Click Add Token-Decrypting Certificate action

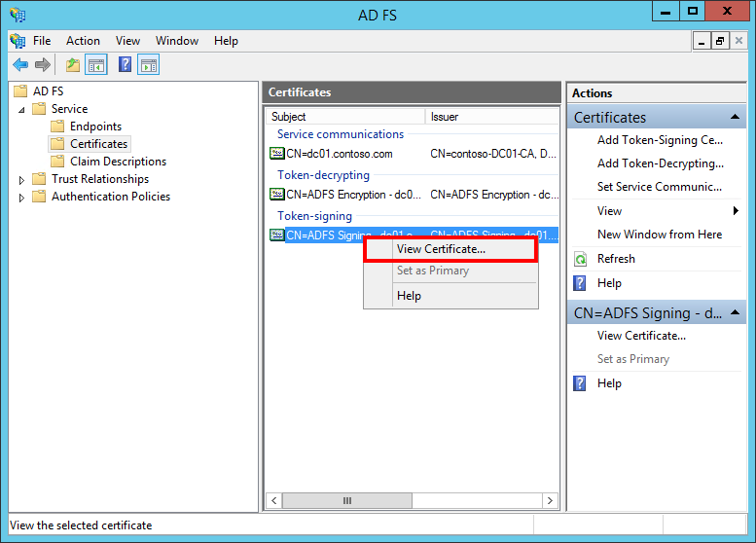click(660, 163)
